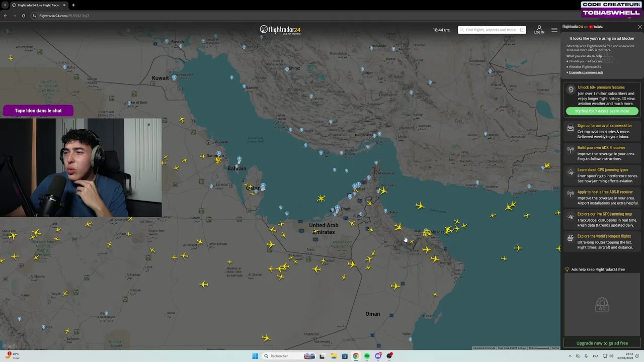Reload the Flightradar24 page
The width and height of the screenshot is (644, 362).
click(23, 16)
